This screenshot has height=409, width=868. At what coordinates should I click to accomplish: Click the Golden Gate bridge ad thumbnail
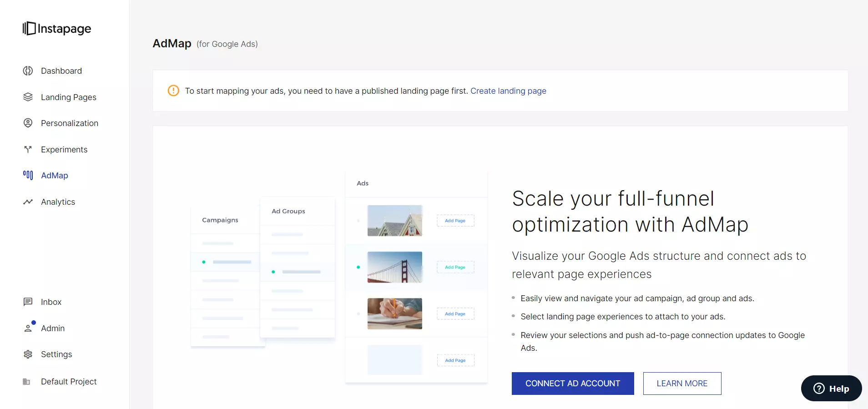point(394,267)
